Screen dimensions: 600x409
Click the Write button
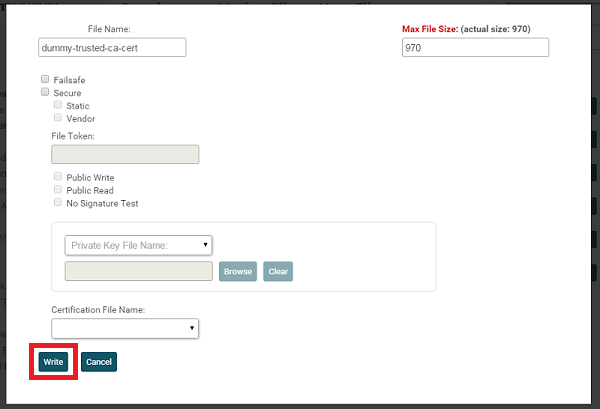pos(54,361)
